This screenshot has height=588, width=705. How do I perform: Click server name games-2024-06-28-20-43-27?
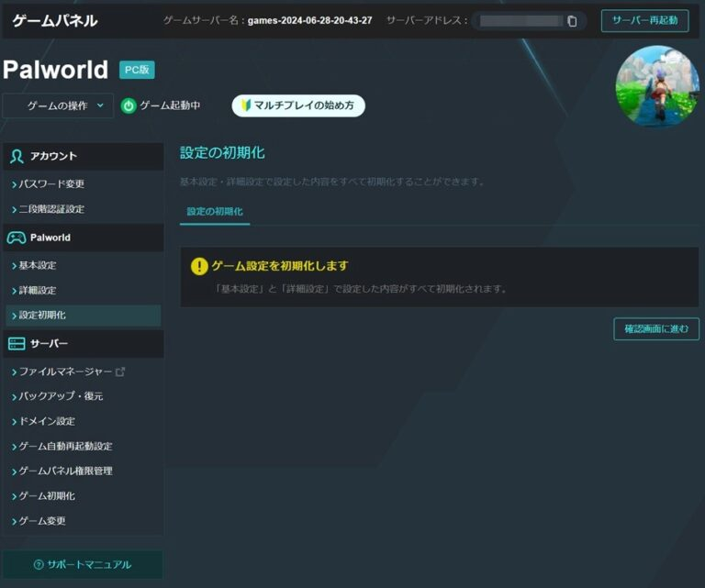pos(309,21)
